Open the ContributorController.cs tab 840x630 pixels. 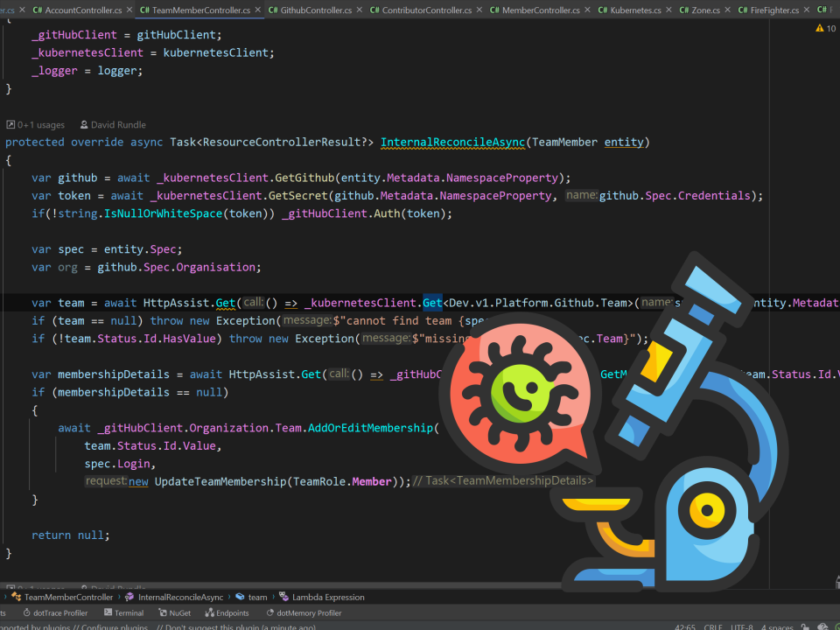point(427,10)
